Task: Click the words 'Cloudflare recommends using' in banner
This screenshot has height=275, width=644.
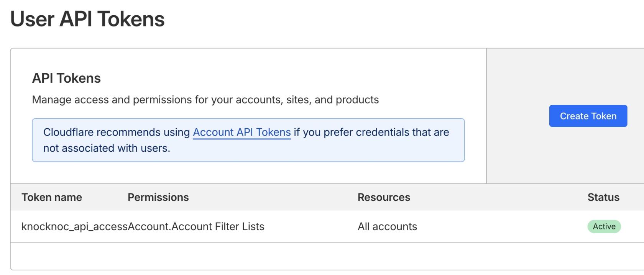Action: point(117,132)
